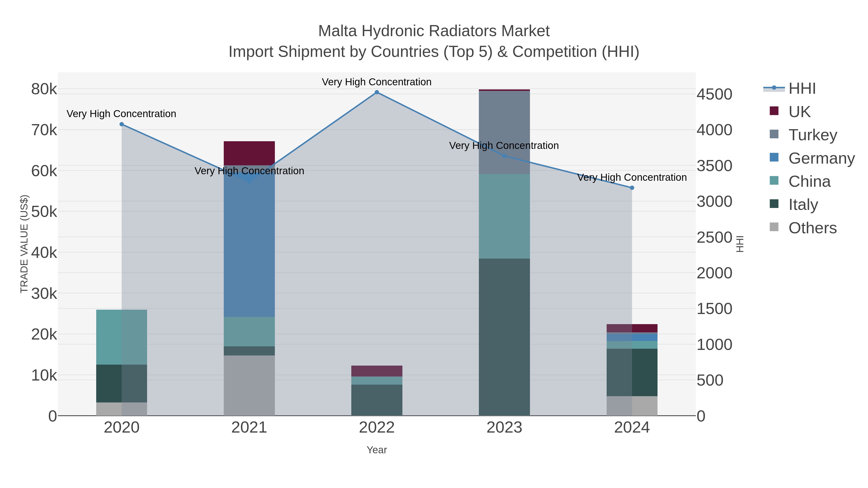Viewport: 868px width, 488px height.
Task: Toggle the Others legend entry
Action: [x=803, y=228]
